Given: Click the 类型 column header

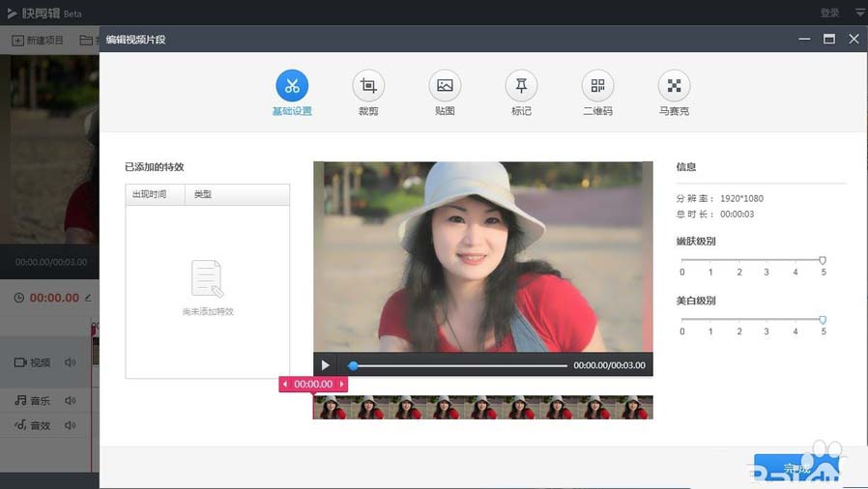Looking at the screenshot, I should click(237, 194).
